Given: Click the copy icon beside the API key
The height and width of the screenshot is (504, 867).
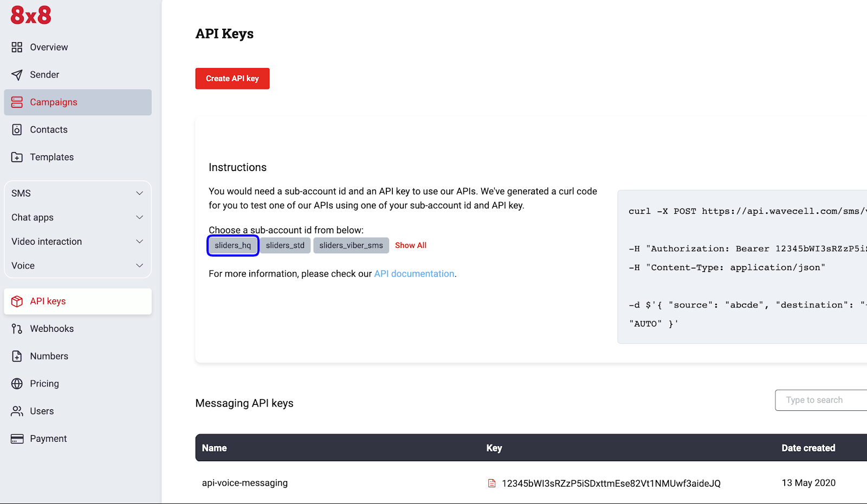Looking at the screenshot, I should coord(491,483).
